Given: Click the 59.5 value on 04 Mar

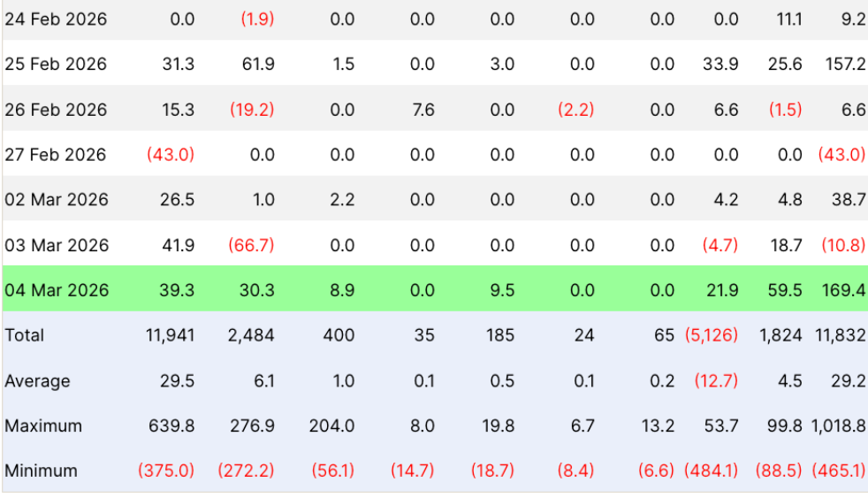Looking at the screenshot, I should pyautogui.click(x=785, y=290).
